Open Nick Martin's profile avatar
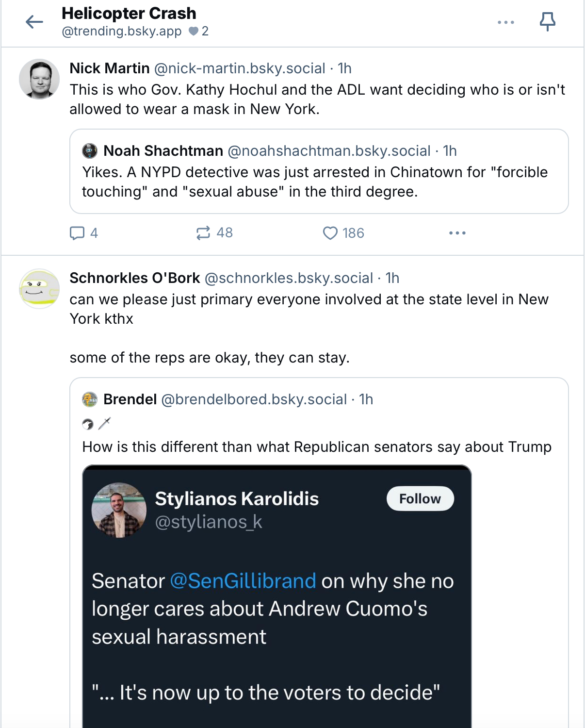 (39, 79)
